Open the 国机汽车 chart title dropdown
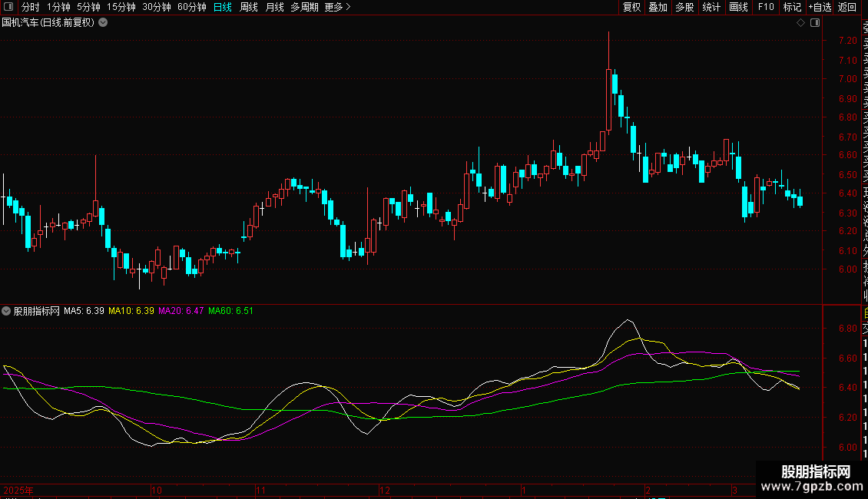868x499 pixels. tap(103, 23)
